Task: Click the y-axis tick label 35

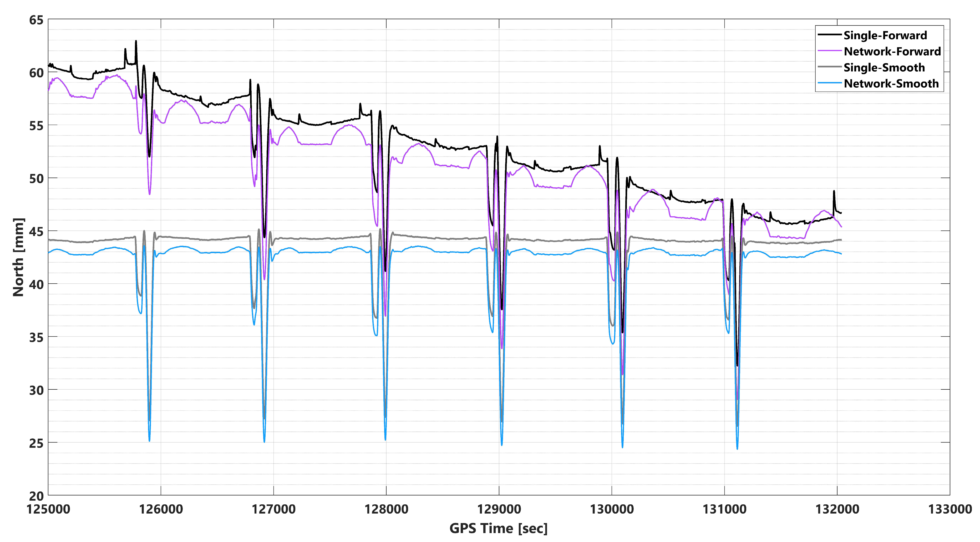Action: (36, 337)
